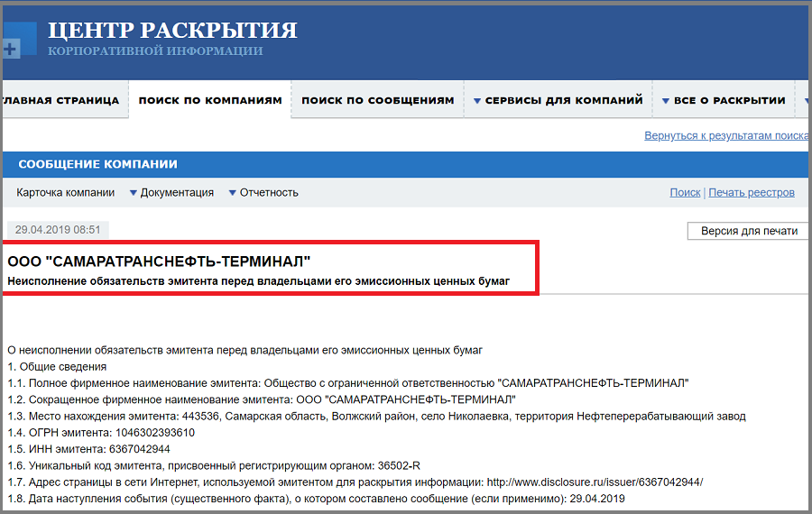Click the line starting "О неисполнении обязательств эмитента"
The image size is (812, 514).
tap(245, 351)
